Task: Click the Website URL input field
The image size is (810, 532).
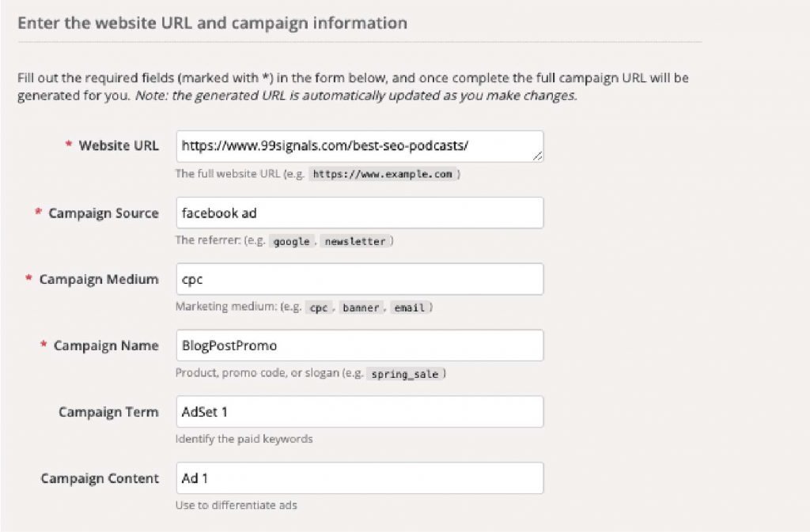Action: (360, 145)
